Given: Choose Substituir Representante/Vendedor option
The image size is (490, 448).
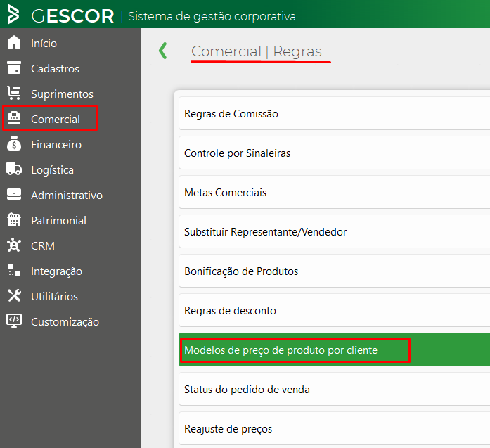Looking at the screenshot, I should click(335, 231).
